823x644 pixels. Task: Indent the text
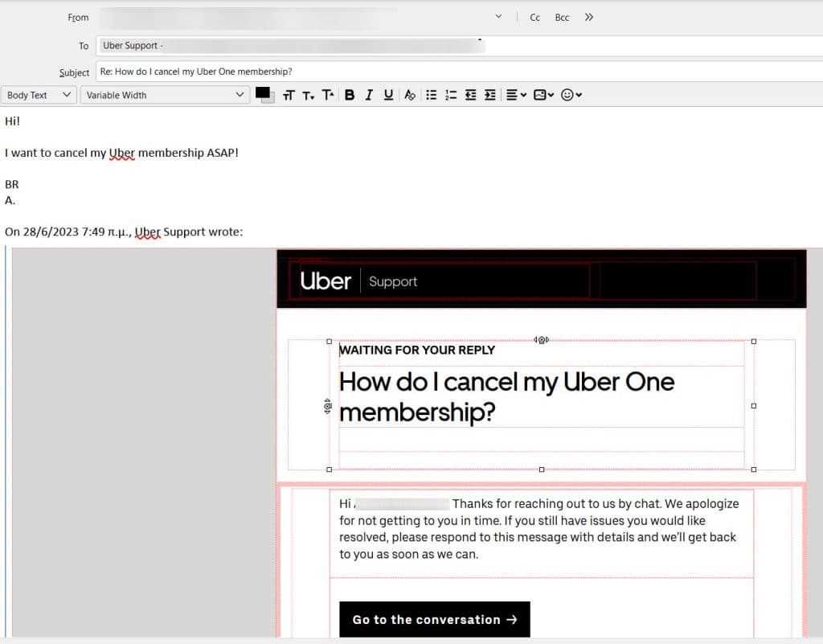point(490,95)
